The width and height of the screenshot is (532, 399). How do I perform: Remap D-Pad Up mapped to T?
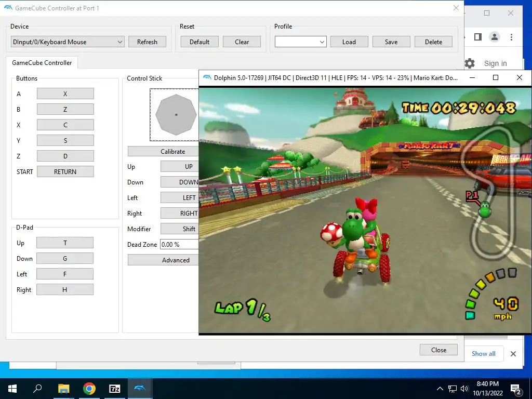pos(65,243)
